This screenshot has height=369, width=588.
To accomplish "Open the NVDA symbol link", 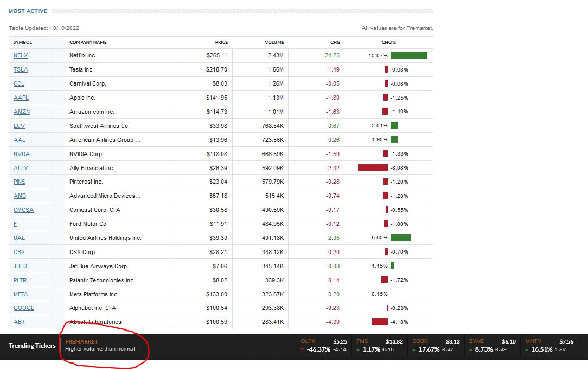I will tap(21, 154).
